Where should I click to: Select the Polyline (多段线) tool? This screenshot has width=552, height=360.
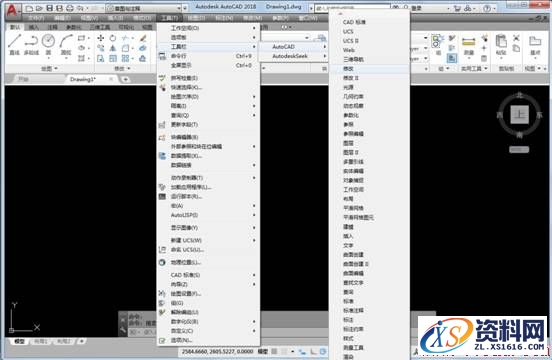(x=31, y=44)
